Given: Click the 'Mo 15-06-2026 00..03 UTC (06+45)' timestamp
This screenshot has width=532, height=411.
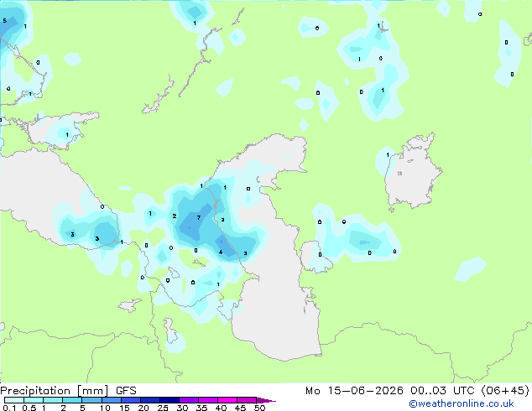Looking at the screenshot, I should point(417,391).
